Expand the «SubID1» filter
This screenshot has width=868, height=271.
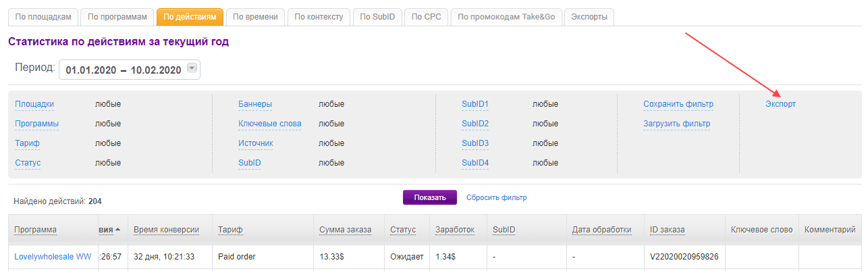(475, 104)
